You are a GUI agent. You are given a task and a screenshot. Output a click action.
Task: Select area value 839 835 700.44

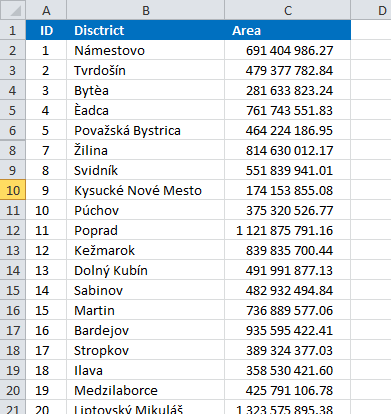[288, 250]
